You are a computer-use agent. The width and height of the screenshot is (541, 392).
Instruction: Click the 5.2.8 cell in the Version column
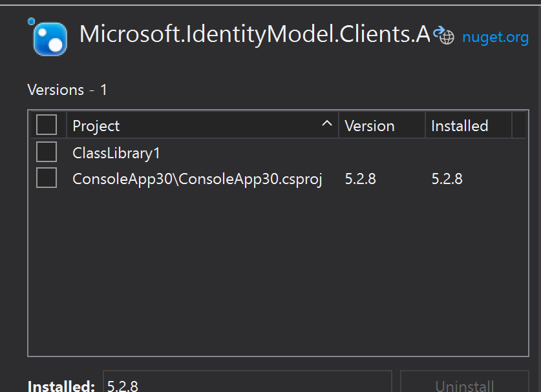click(x=360, y=179)
